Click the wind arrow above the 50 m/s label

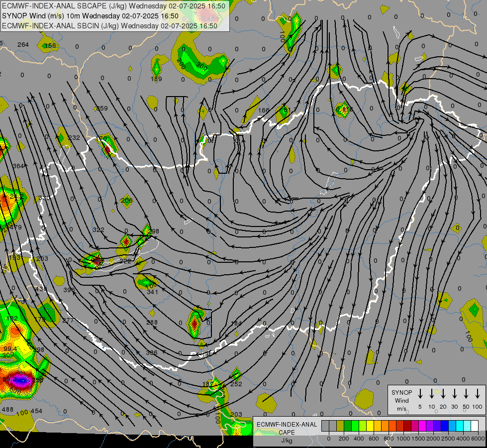coord(466,394)
